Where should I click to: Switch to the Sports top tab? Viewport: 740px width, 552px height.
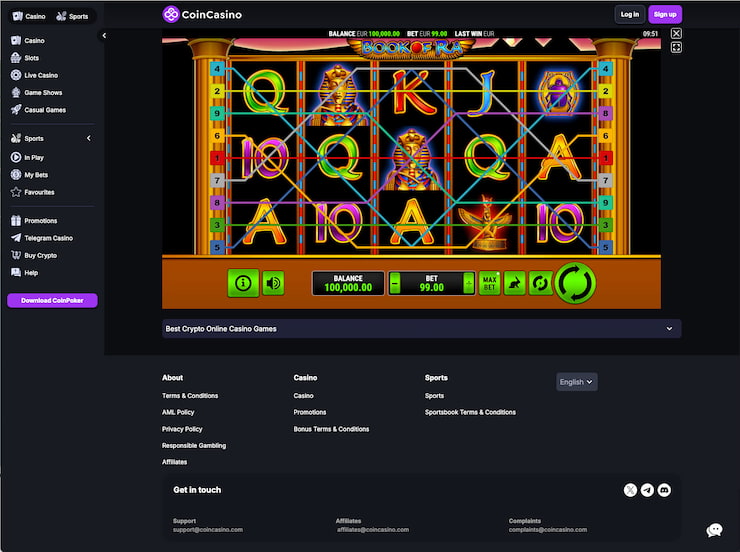pos(72,16)
